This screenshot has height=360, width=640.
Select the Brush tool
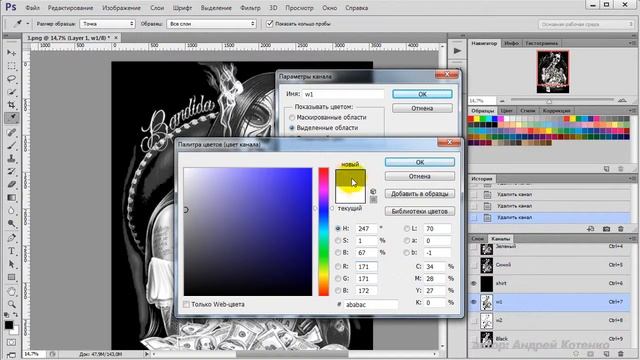coord(11,145)
